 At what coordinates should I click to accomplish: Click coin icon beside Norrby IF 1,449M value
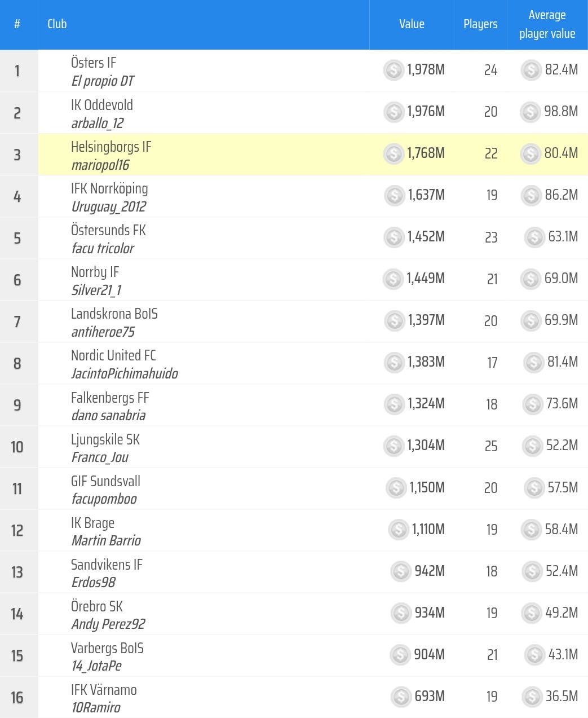click(x=393, y=279)
